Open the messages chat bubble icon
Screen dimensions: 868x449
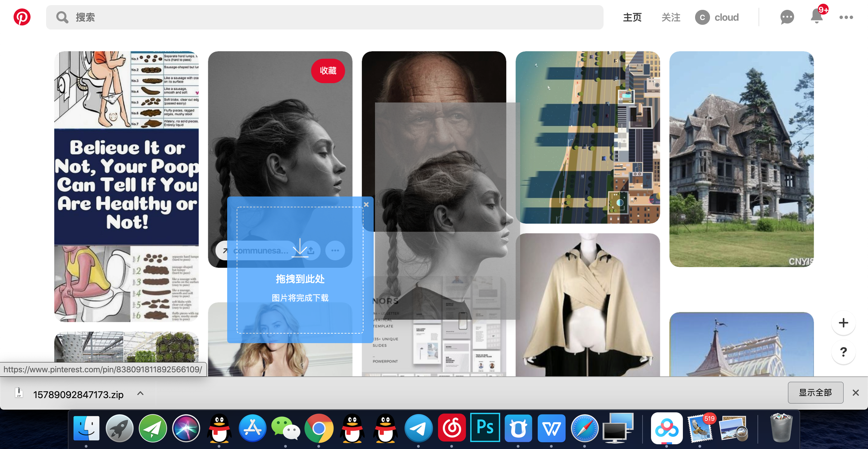(787, 17)
